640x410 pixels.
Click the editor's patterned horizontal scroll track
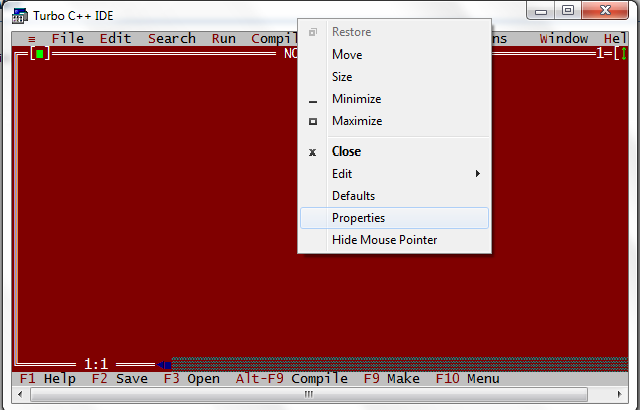400,364
